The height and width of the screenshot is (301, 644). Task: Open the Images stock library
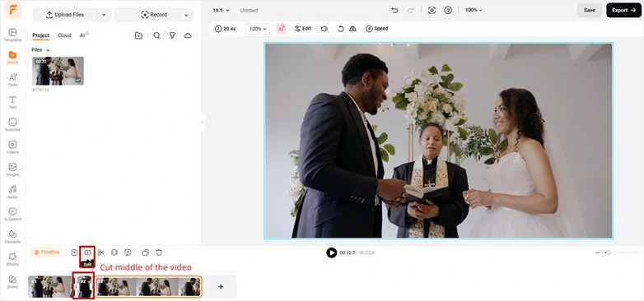pyautogui.click(x=12, y=169)
